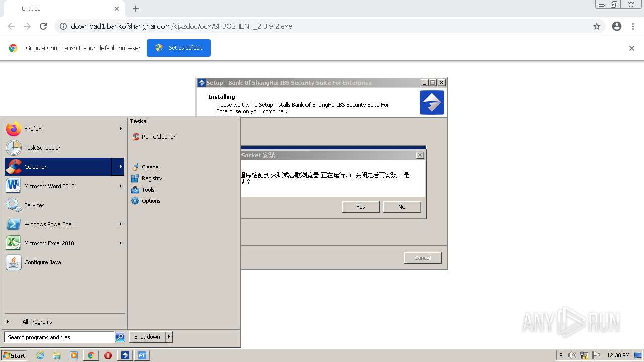This screenshot has width=644, height=362.
Task: Open the volume speaker tray icon
Action: (x=572, y=355)
